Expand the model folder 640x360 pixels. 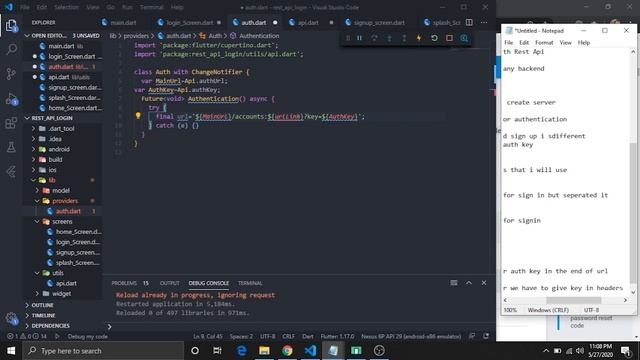[x=37, y=191]
